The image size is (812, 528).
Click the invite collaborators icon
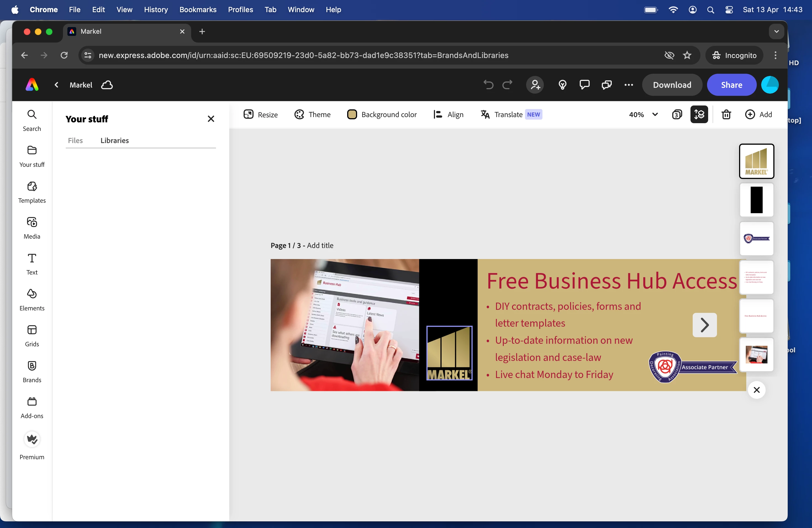(535, 85)
